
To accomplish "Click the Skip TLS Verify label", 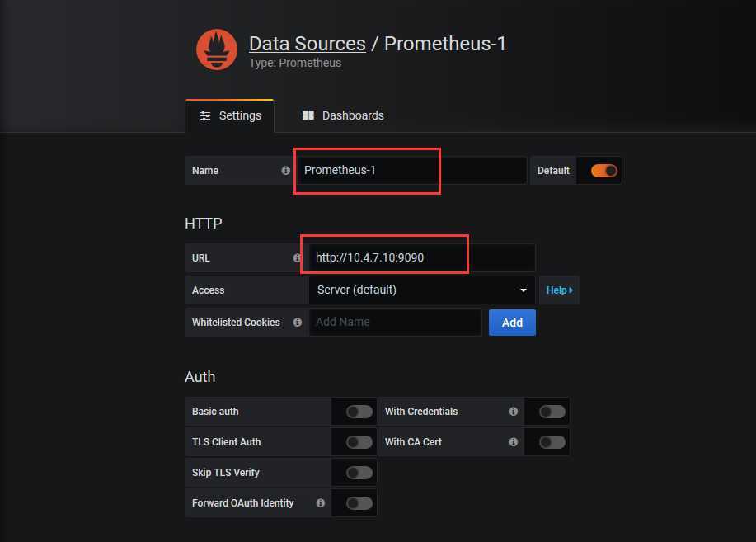I will click(226, 473).
